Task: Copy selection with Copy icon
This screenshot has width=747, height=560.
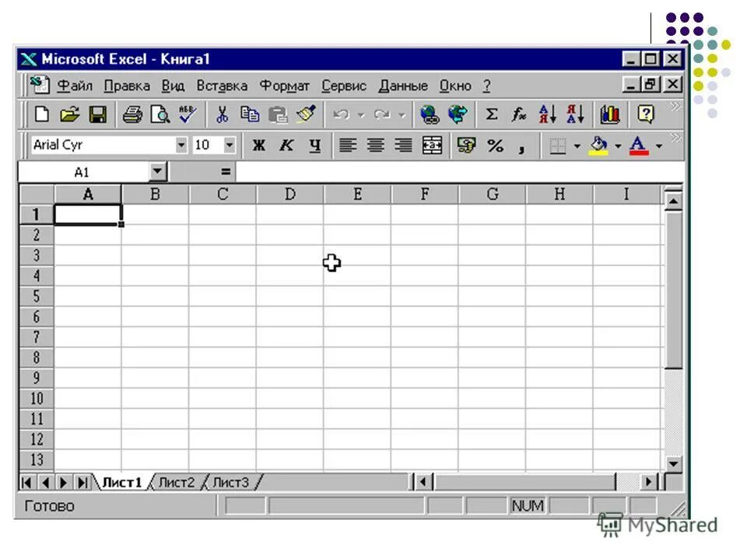Action: (250, 114)
